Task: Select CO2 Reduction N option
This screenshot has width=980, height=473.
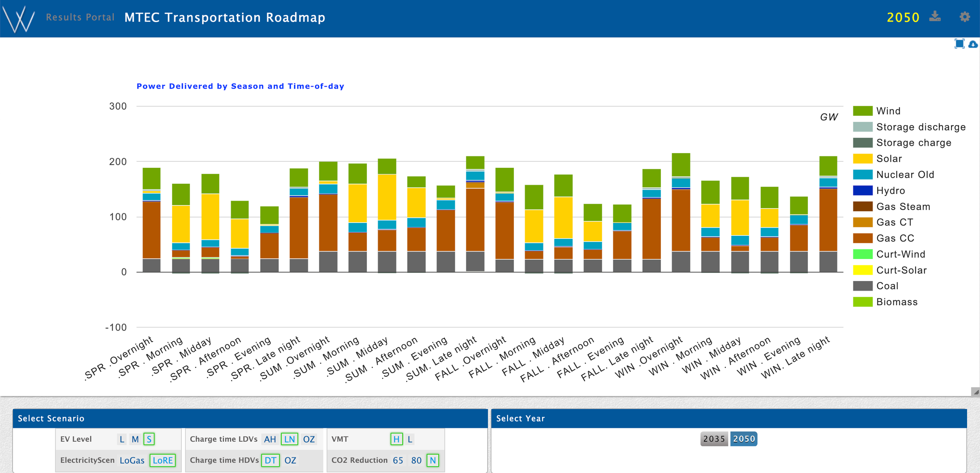Action: point(433,460)
